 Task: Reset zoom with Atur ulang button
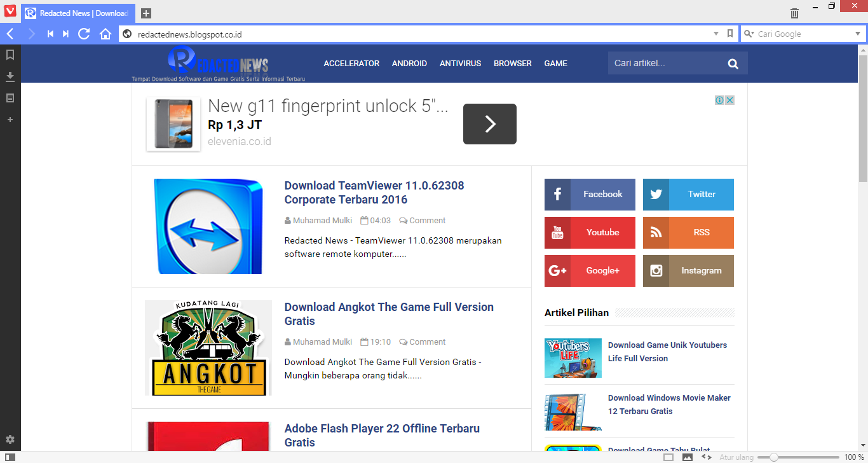pos(736,457)
